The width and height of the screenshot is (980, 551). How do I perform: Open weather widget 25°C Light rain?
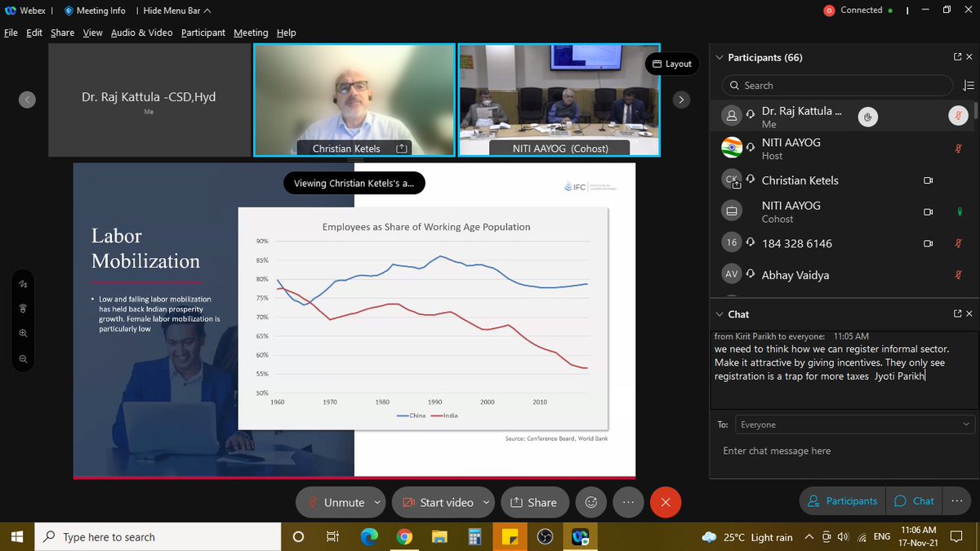(746, 537)
